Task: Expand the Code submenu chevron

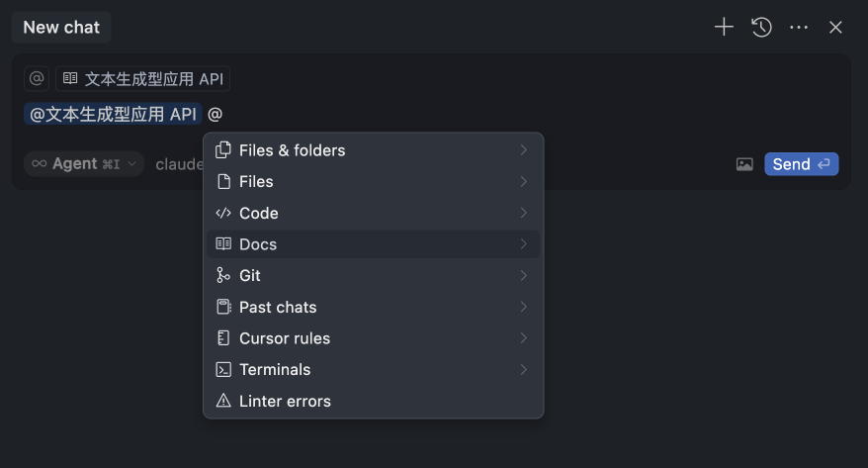Action: pyautogui.click(x=523, y=213)
